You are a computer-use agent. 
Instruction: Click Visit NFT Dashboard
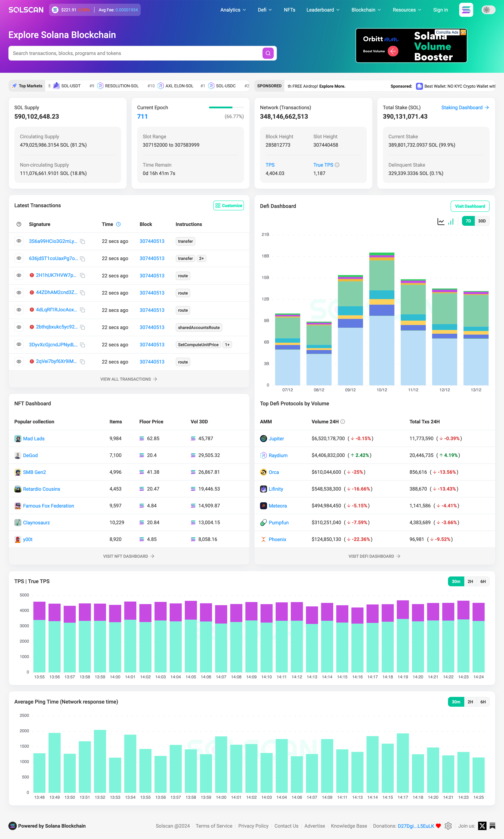[129, 556]
